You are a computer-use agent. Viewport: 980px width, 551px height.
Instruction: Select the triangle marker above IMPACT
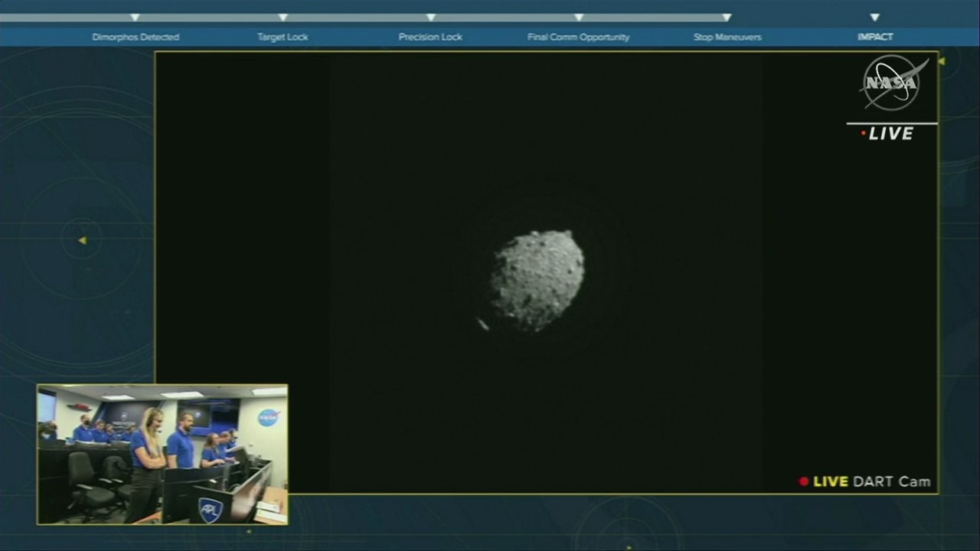[x=874, y=17]
